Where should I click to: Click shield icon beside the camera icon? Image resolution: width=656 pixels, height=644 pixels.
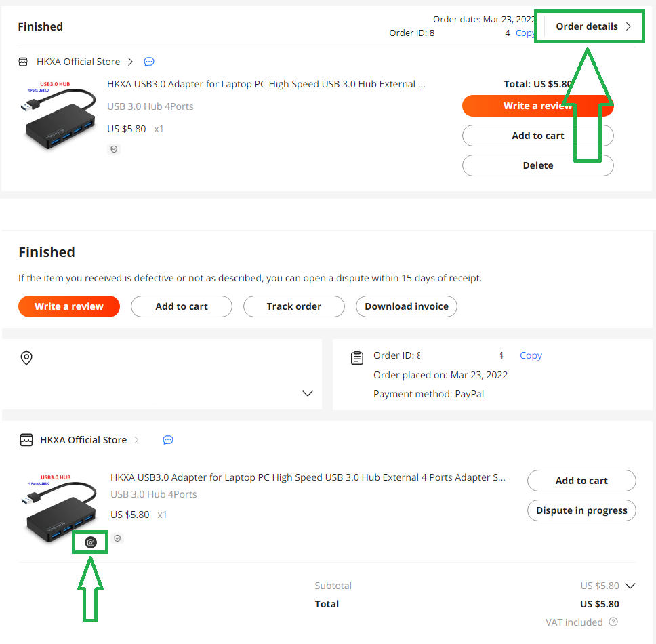[x=117, y=538]
